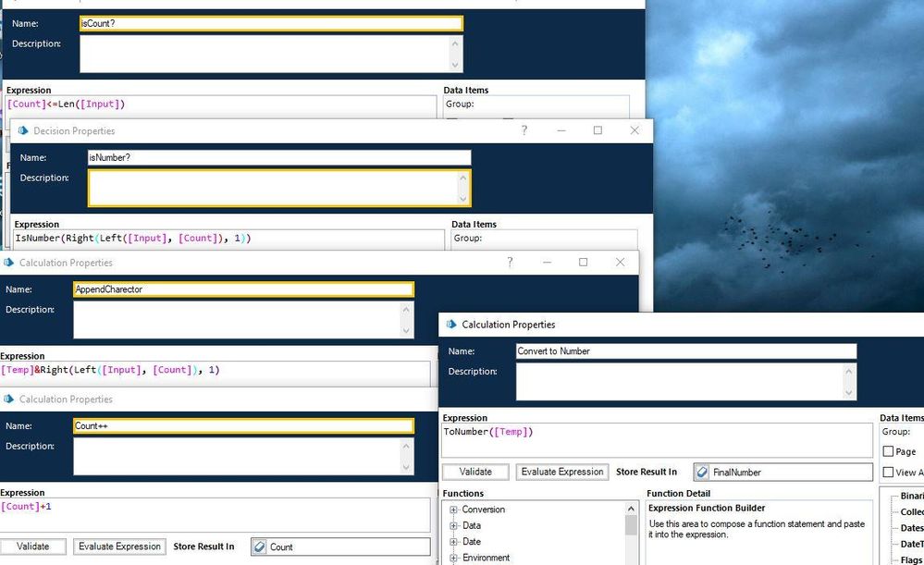
Task: Click Validate in Convert to Number dialog
Action: [474, 472]
